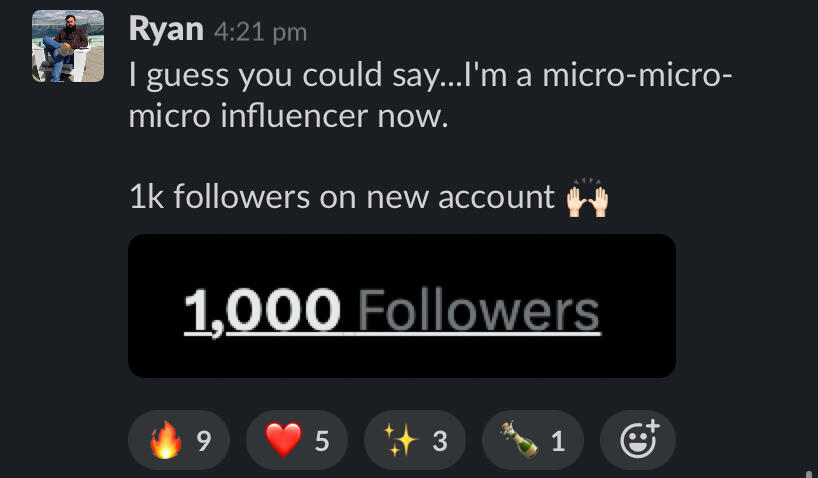Click the add reaction smiley button
Image resolution: width=818 pixels, height=478 pixels.
[x=638, y=440]
